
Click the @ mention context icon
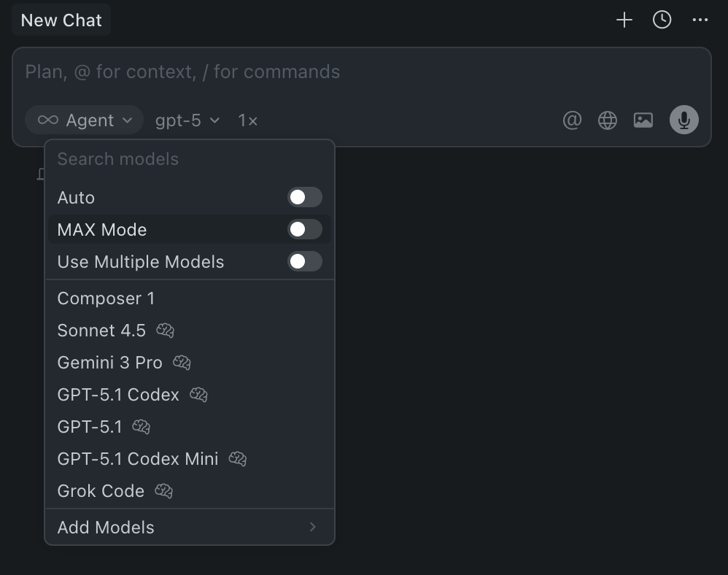572,120
